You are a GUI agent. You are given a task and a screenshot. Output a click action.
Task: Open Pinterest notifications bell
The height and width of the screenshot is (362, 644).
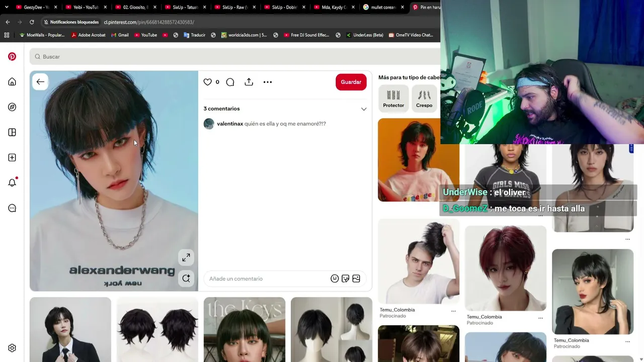12,183
